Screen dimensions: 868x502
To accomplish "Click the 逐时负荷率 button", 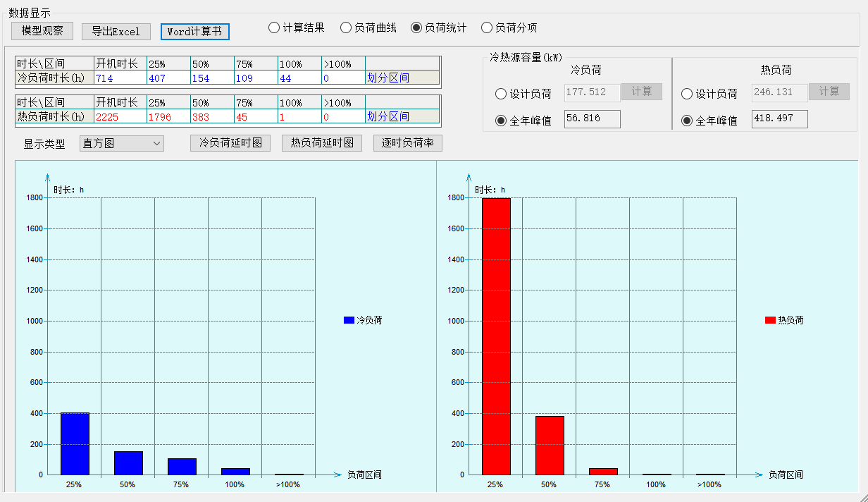I will tap(408, 143).
